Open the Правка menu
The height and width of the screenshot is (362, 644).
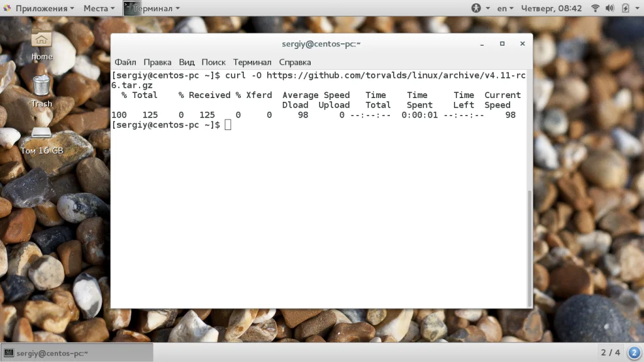click(157, 62)
